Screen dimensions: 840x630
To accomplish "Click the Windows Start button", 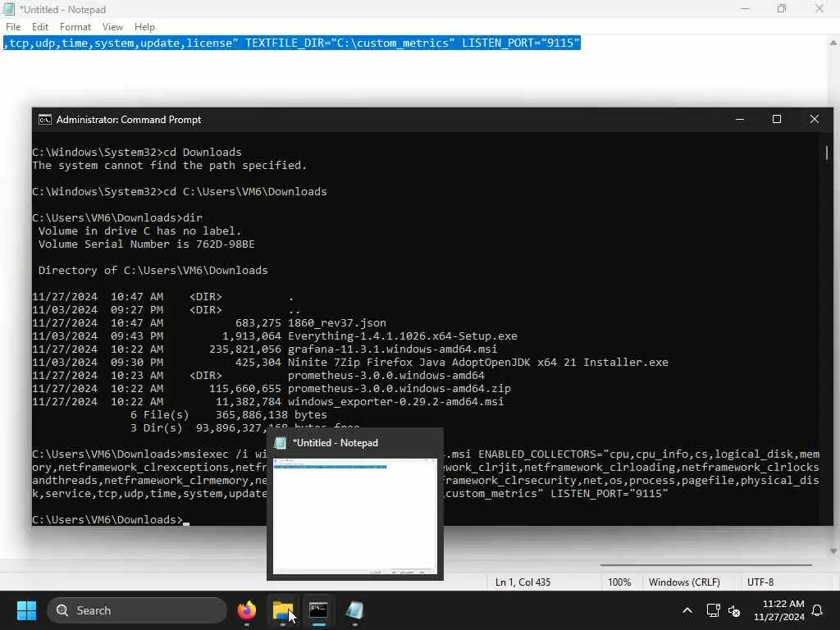I will click(26, 610).
